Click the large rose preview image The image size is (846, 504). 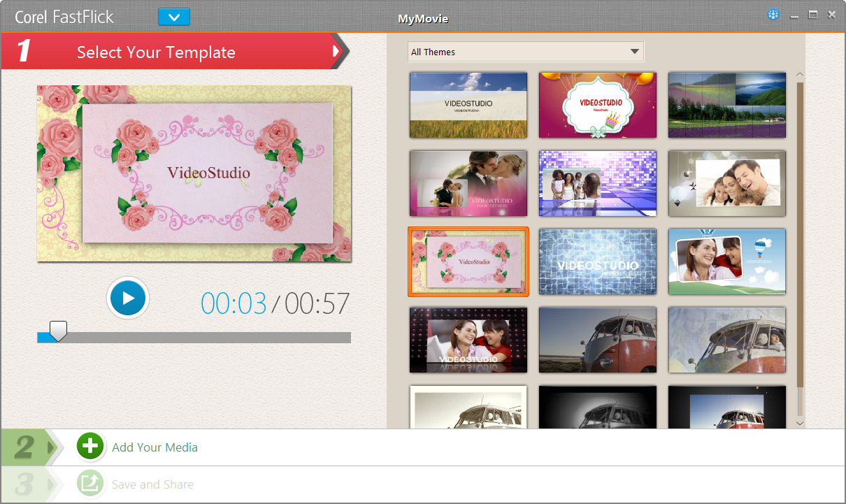tap(194, 173)
